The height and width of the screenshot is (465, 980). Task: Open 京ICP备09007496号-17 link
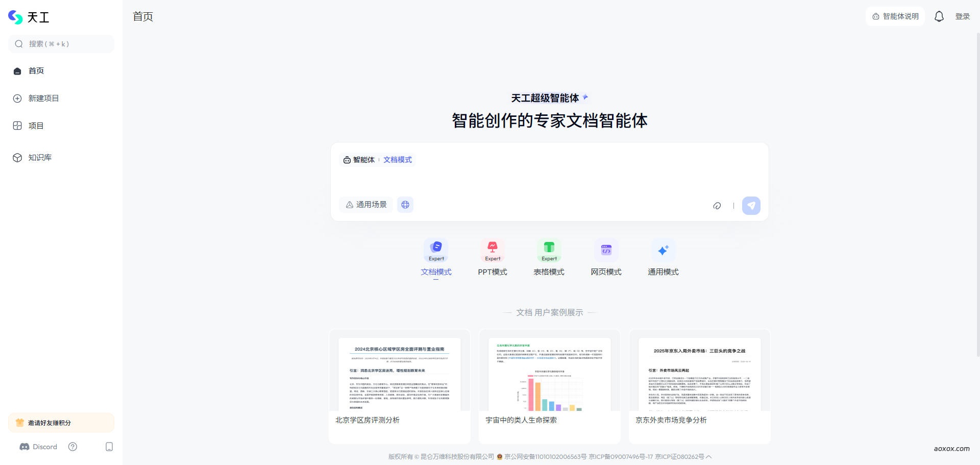[x=621, y=457]
